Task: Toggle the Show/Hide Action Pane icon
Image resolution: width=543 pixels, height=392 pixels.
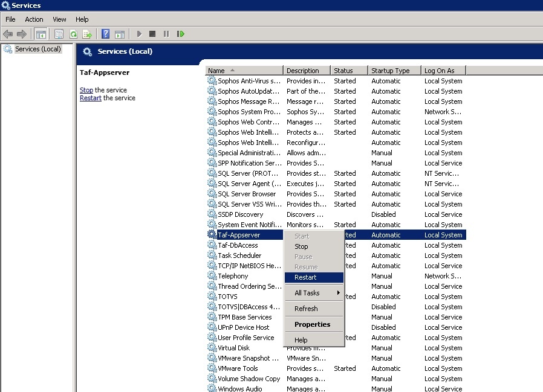Action: point(120,34)
